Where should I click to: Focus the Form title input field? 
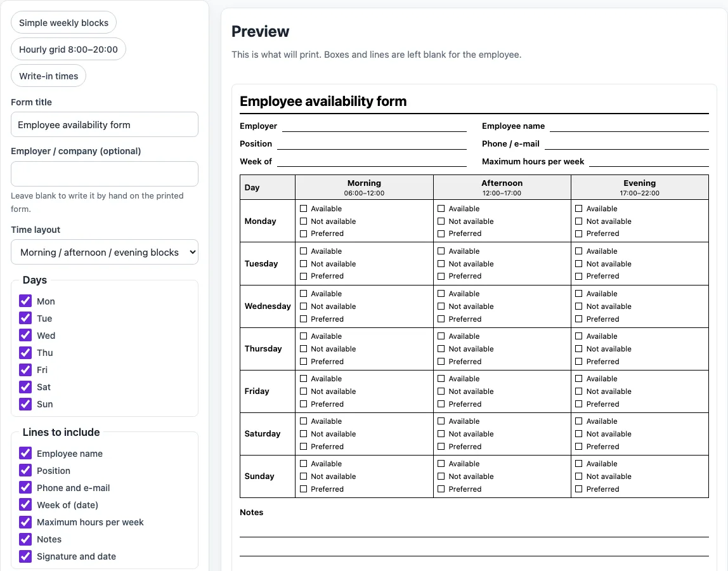tap(105, 124)
